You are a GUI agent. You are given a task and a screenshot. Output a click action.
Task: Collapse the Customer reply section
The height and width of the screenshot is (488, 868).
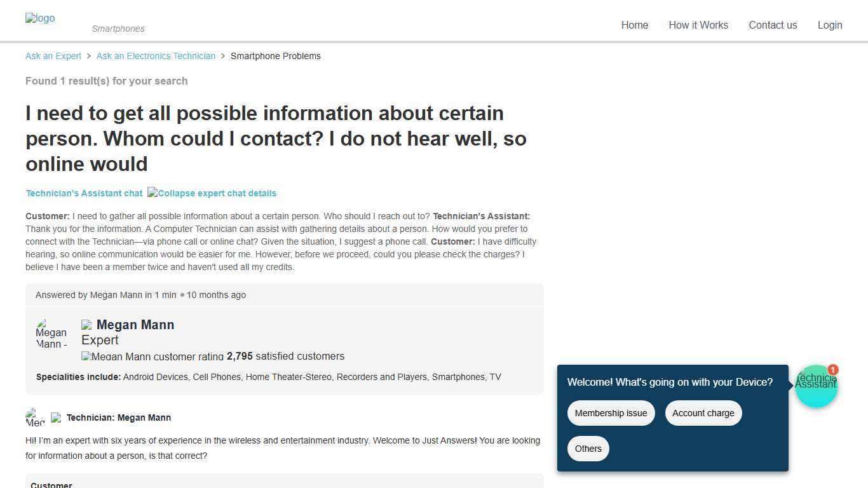pos(51,484)
